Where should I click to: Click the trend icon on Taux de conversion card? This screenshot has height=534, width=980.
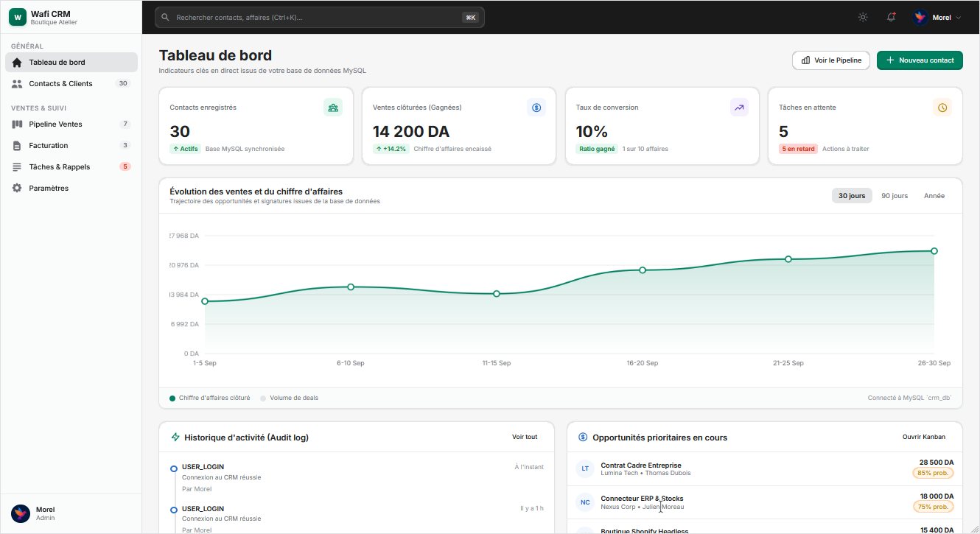739,108
